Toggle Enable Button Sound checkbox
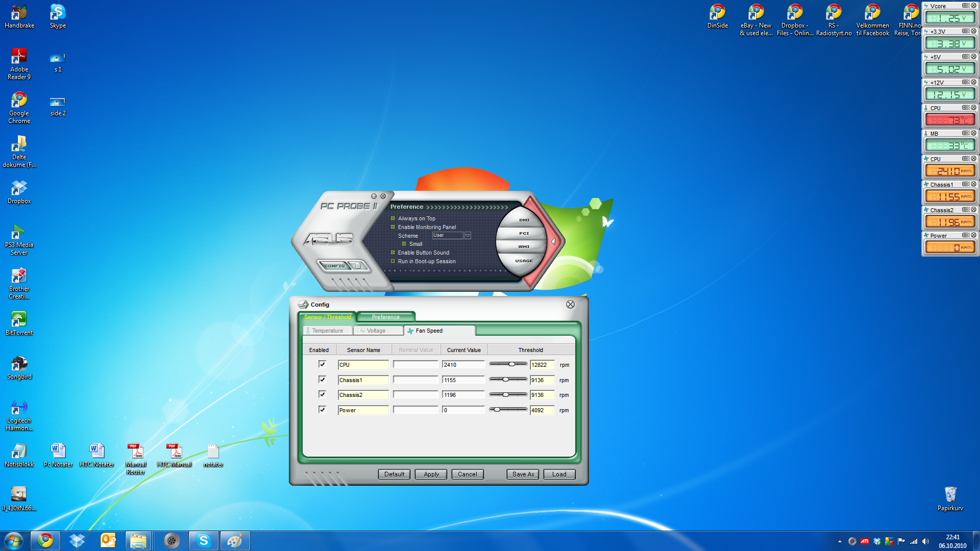This screenshot has height=551, width=980. [x=393, y=253]
